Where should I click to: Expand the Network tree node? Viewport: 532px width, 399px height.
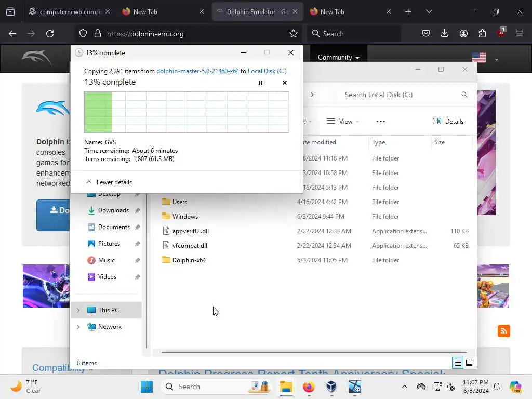pos(78,327)
